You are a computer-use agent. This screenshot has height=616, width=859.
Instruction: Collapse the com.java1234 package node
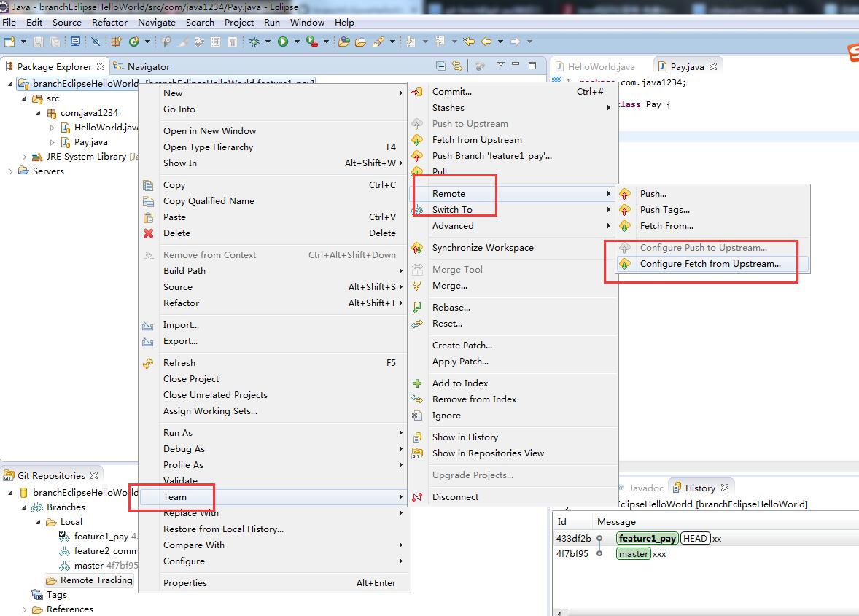[x=38, y=113]
